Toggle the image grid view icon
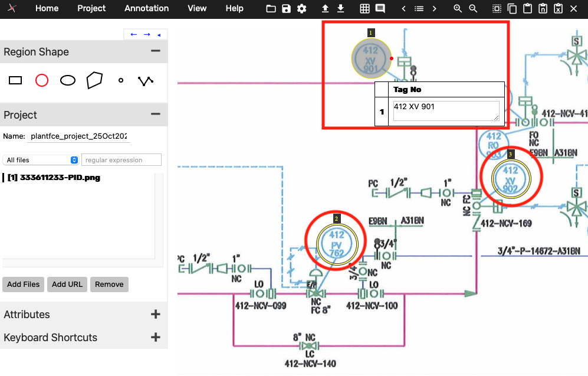This screenshot has height=376, width=588. (x=364, y=8)
